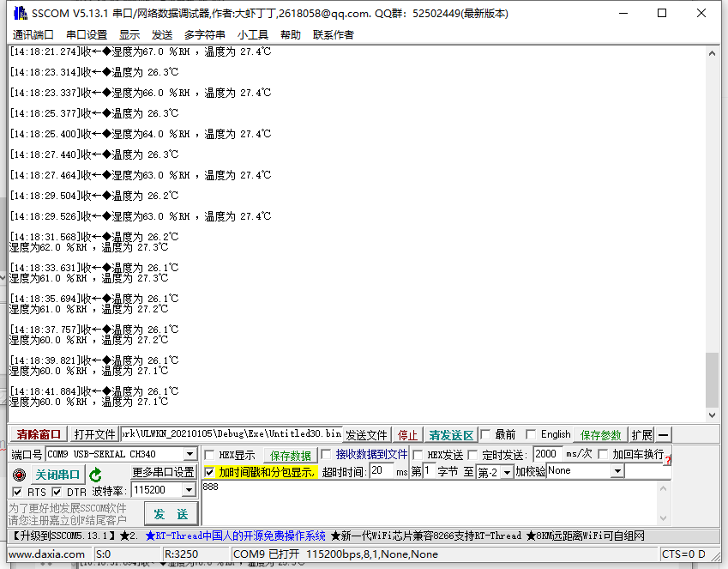Click the 保存数据 save data button
Screen dimensions: 728x569
click(290, 455)
